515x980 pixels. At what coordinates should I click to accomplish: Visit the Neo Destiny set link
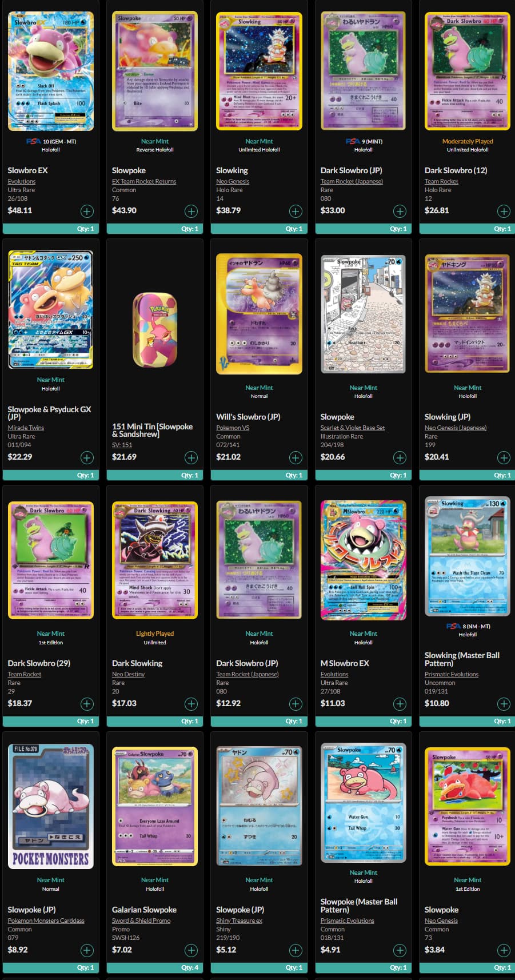point(128,674)
